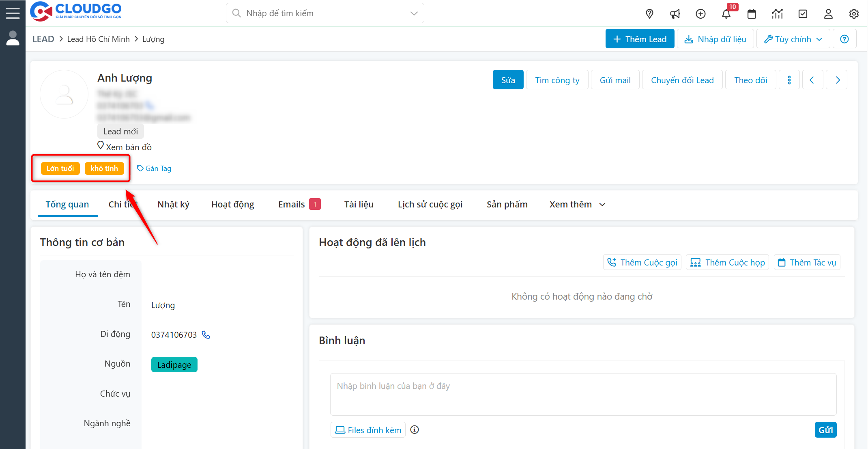Open the megaphone announcements icon
The height and width of the screenshot is (449, 868).
pos(675,14)
